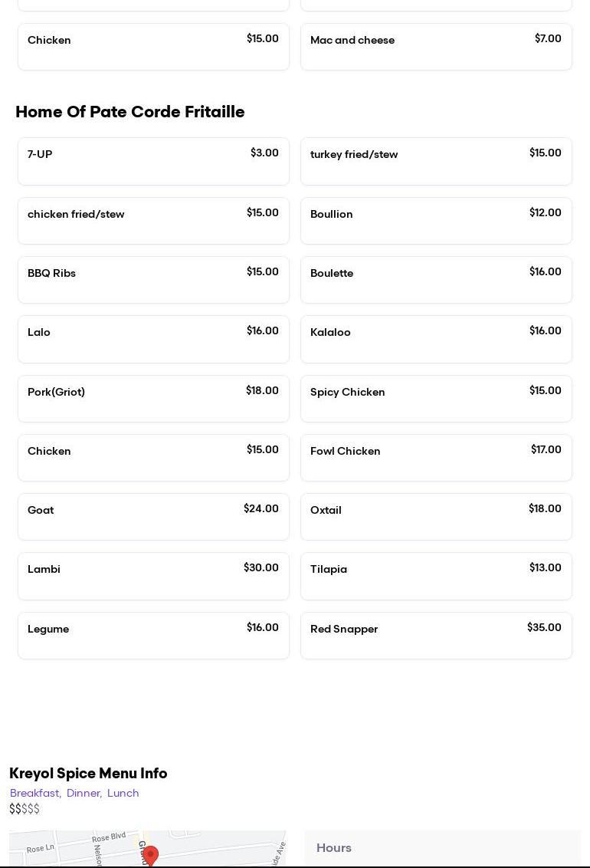This screenshot has width=590, height=868.
Task: Open the Breakfast category link
Action: click(35, 794)
